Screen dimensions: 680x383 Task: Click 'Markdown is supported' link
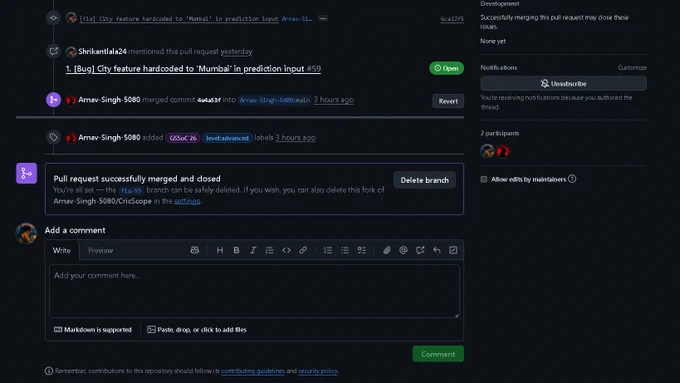pos(93,330)
